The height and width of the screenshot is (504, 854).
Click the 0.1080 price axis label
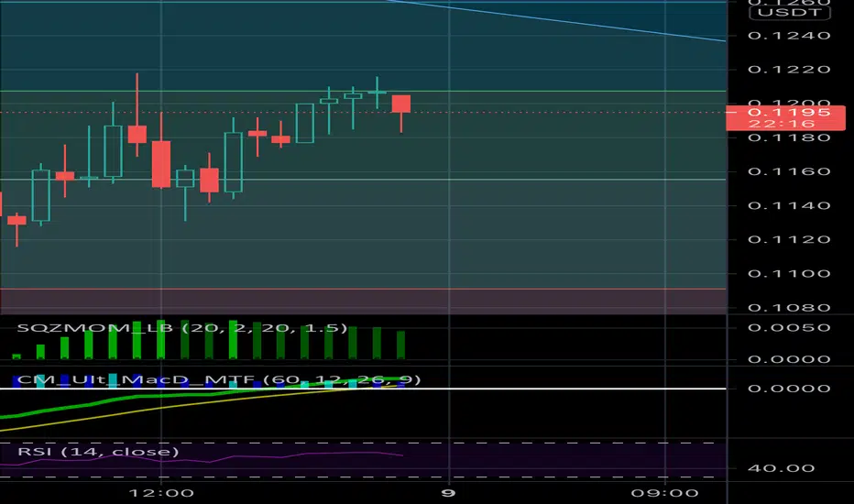click(789, 308)
